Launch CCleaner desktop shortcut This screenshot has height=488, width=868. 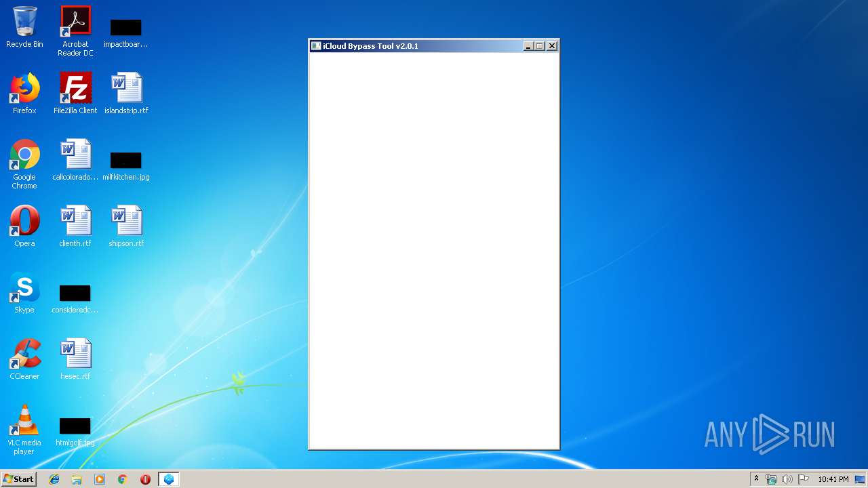pyautogui.click(x=24, y=359)
